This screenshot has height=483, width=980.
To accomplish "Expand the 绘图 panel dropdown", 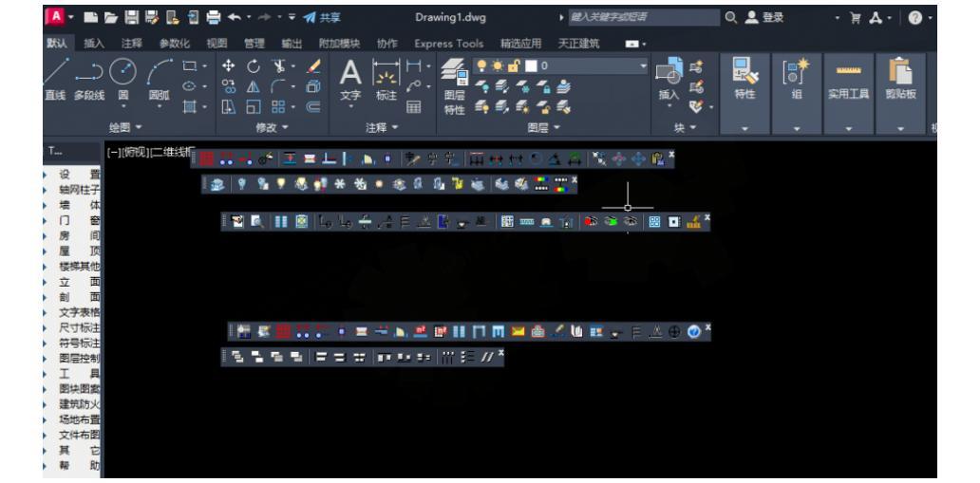I will coord(126,126).
